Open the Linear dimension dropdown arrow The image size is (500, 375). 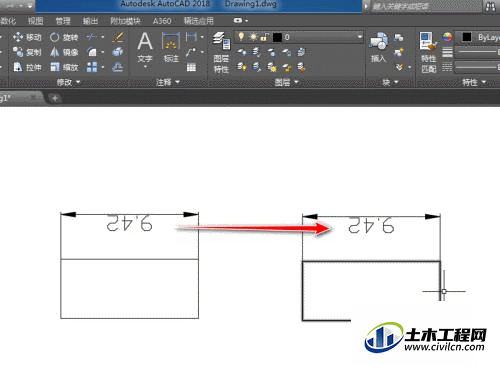tap(202, 37)
